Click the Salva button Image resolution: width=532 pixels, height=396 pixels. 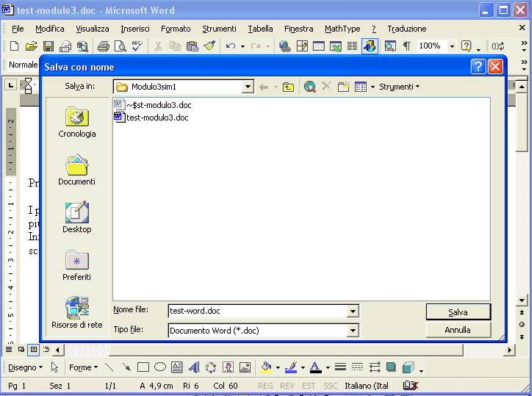(459, 312)
